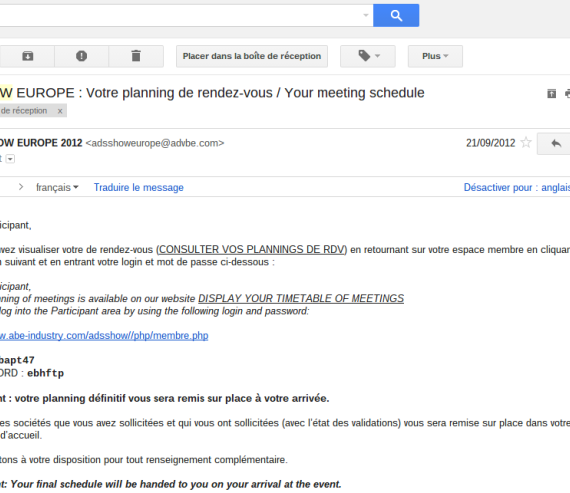Open the message in new window icon
The width and height of the screenshot is (570, 493).
[x=551, y=94]
